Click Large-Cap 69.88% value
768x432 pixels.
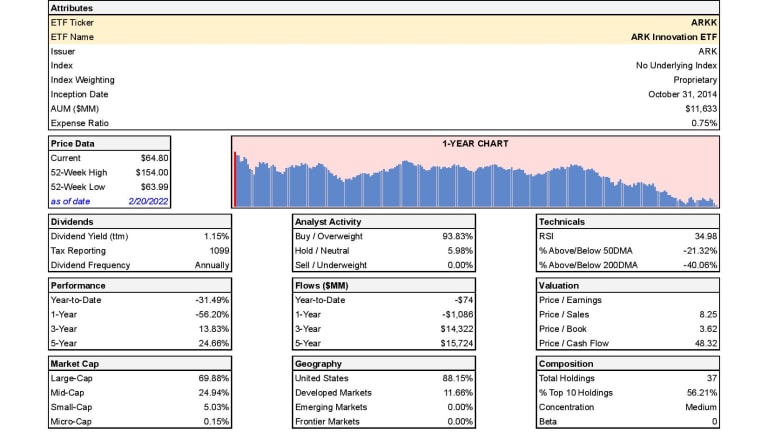click(214, 378)
